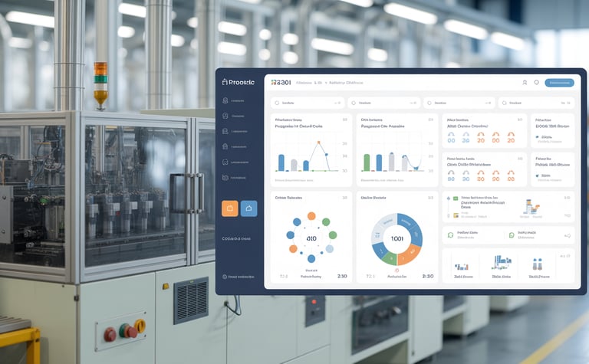Select the radio circle in second filter pill
The width and height of the screenshot is (589, 364).
click(354, 103)
